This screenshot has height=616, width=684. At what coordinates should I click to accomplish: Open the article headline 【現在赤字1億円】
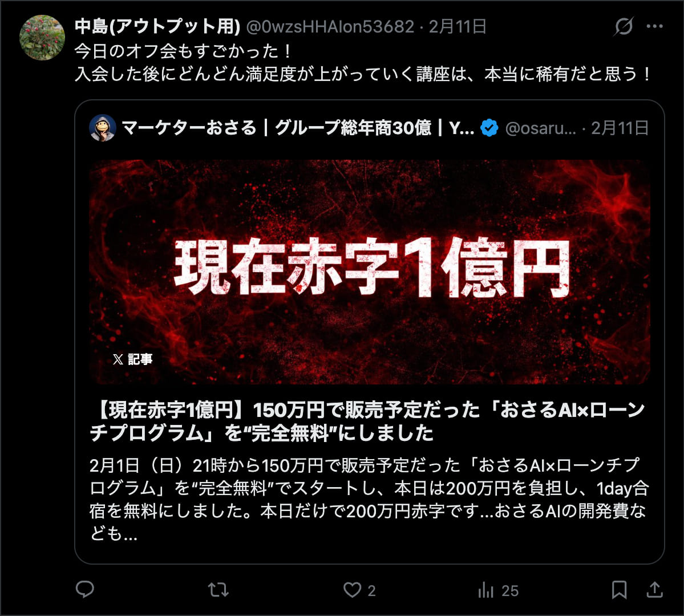point(367,422)
